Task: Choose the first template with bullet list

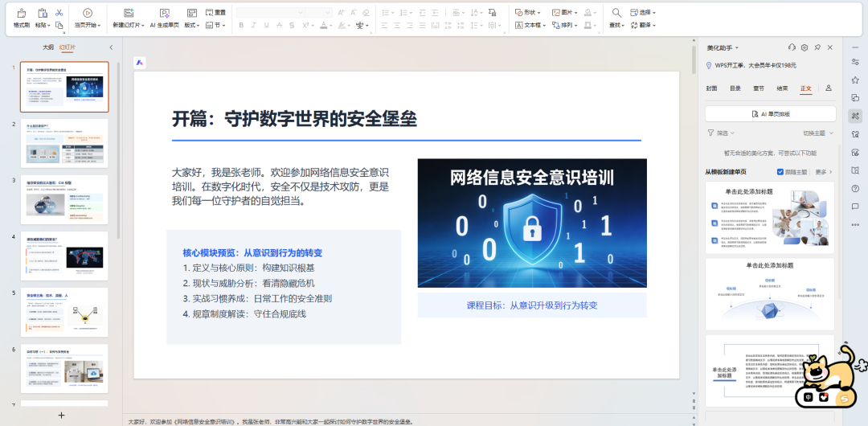Action: pyautogui.click(x=769, y=218)
